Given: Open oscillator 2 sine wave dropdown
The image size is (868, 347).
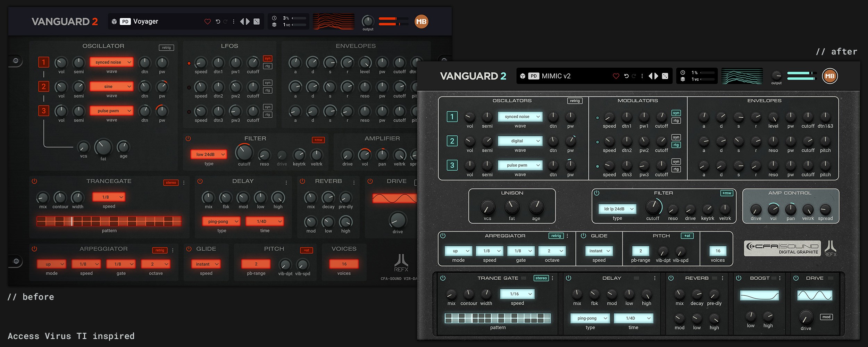Looking at the screenshot, I should (x=111, y=86).
